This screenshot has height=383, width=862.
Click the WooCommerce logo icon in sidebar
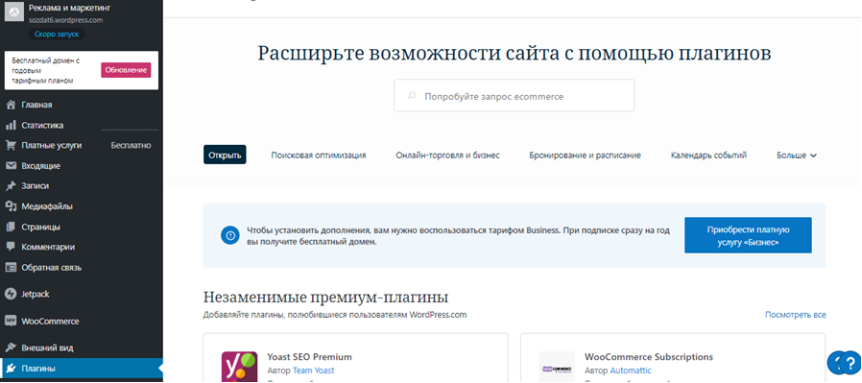pos(10,321)
